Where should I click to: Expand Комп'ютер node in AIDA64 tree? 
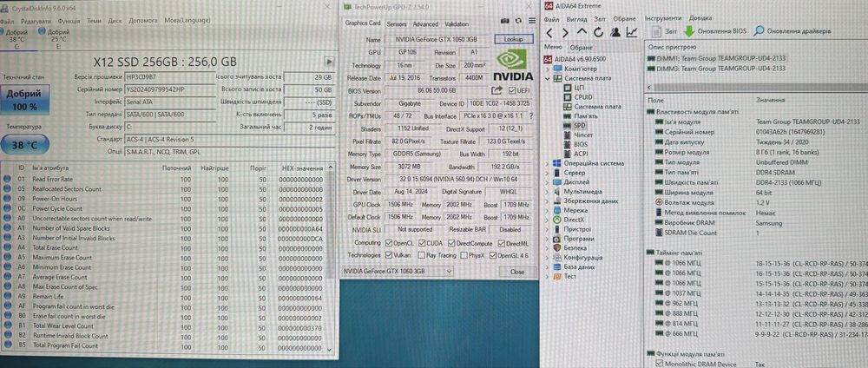pyautogui.click(x=548, y=69)
